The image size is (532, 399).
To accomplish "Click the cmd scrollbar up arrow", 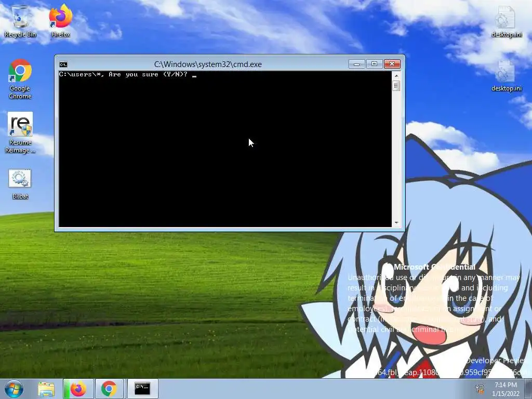I will point(396,76).
